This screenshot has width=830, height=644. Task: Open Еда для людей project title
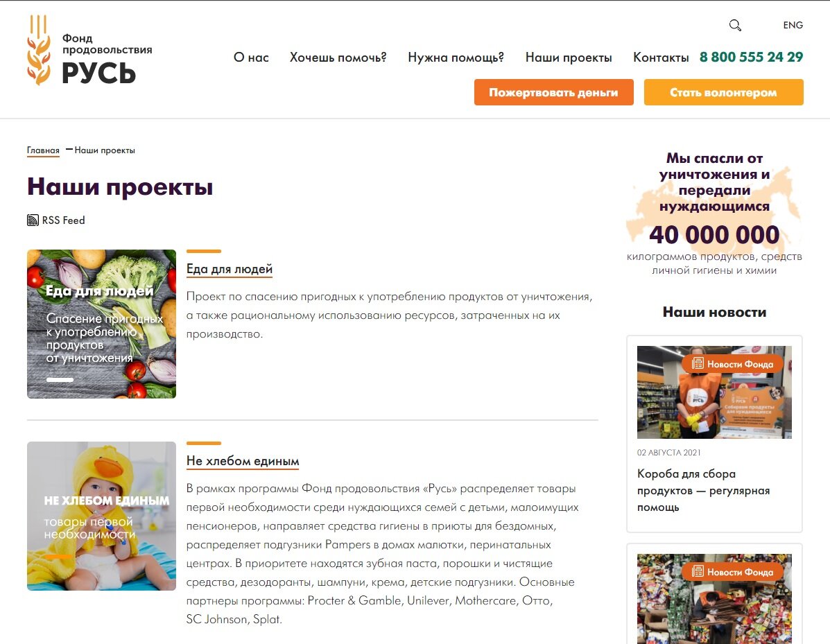tap(230, 269)
